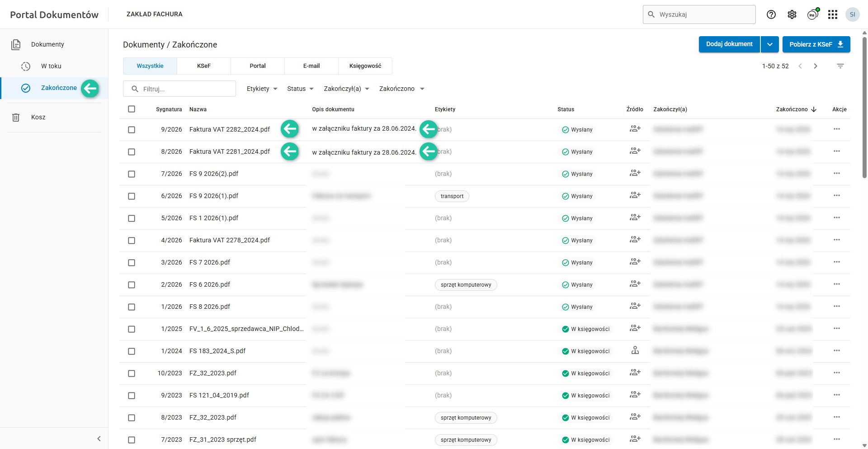Collapse the left sidebar with chevron
Image resolution: width=868 pixels, height=449 pixels.
tap(99, 439)
